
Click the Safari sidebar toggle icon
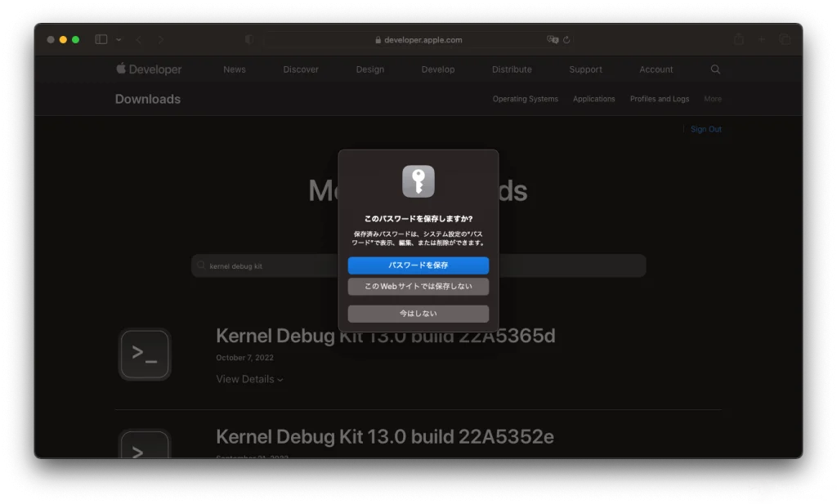click(x=101, y=39)
